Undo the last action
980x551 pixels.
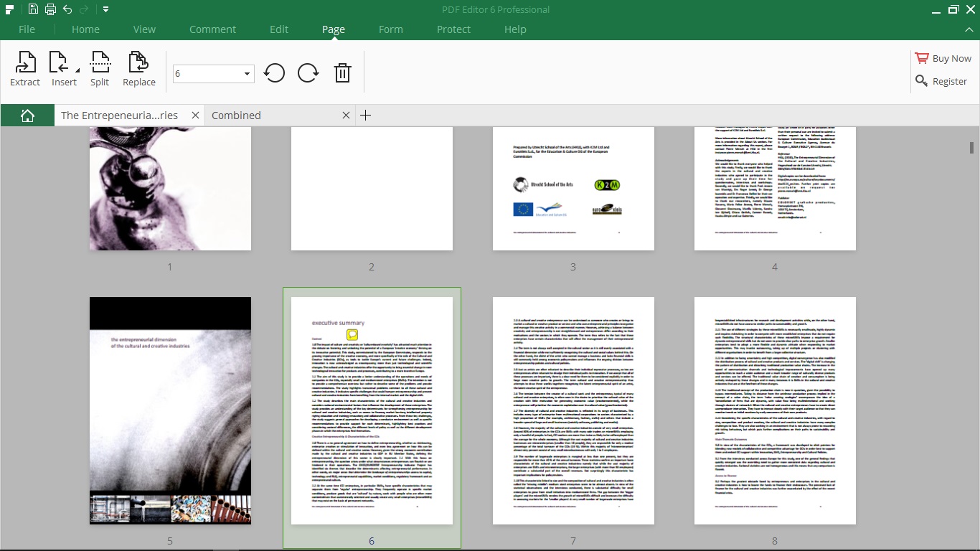[67, 9]
